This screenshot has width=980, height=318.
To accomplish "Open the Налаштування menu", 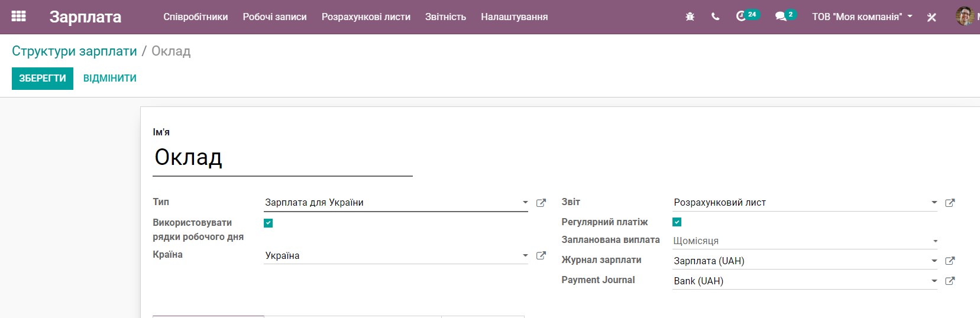I will coord(514,17).
